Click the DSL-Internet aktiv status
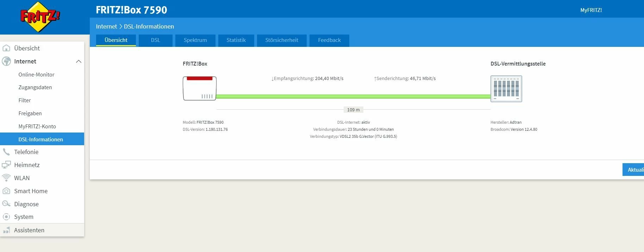Viewport: 644px width, 252px height. (354, 122)
